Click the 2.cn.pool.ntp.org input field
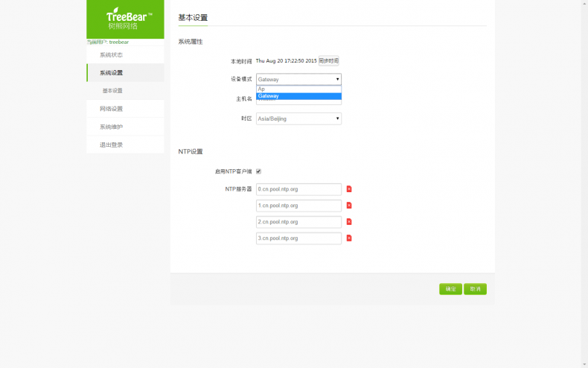The width and height of the screenshot is (588, 368). tap(298, 222)
